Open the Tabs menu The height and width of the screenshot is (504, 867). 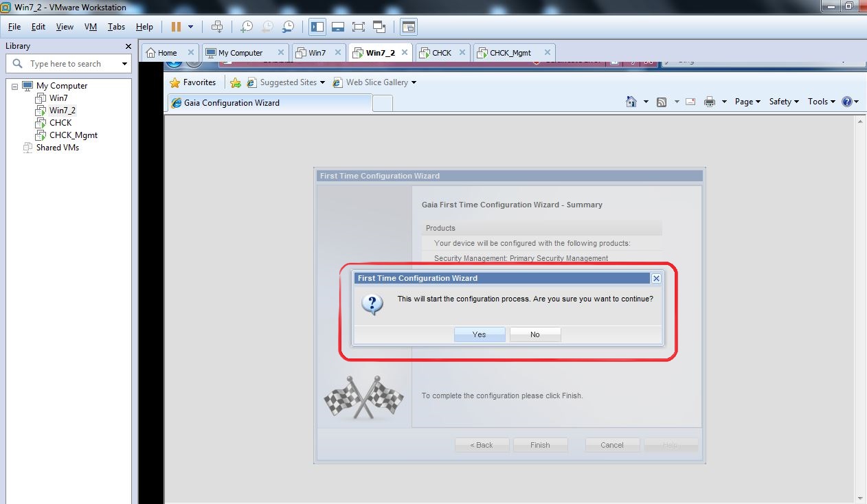[116, 27]
